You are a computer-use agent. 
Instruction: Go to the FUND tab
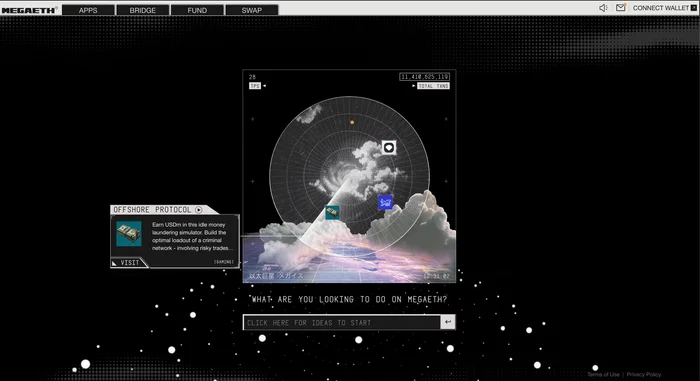197,10
